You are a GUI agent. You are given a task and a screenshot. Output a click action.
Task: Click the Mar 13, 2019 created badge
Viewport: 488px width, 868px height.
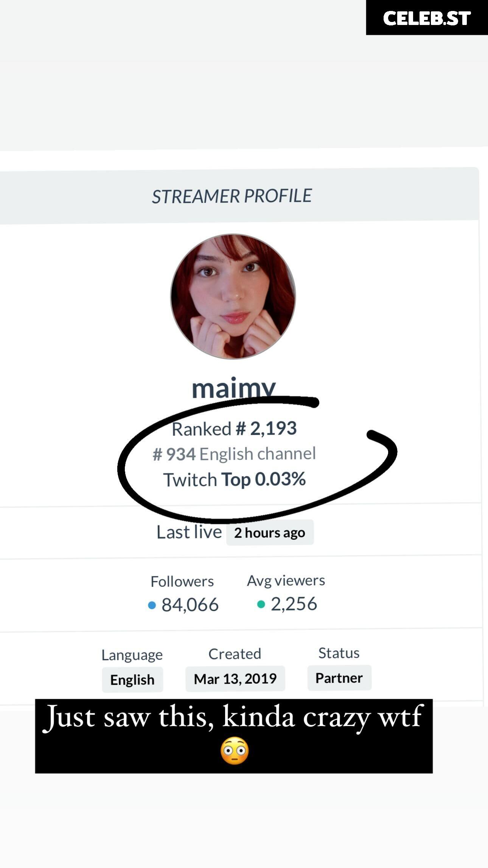235,678
